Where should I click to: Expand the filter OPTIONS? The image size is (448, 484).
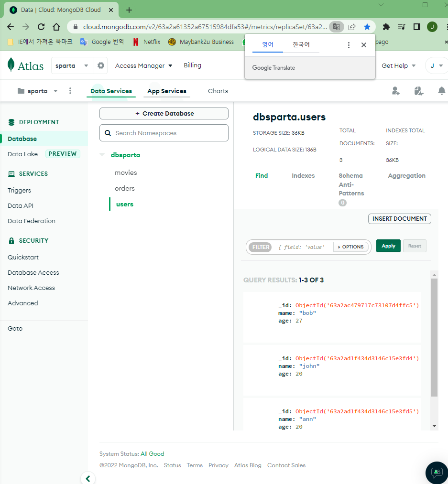coord(351,247)
